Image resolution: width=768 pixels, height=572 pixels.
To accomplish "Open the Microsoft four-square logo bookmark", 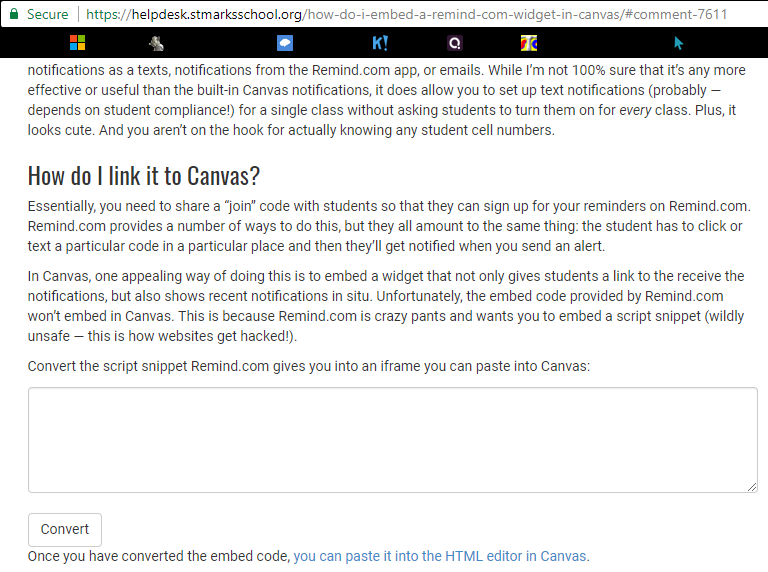I will click(77, 43).
